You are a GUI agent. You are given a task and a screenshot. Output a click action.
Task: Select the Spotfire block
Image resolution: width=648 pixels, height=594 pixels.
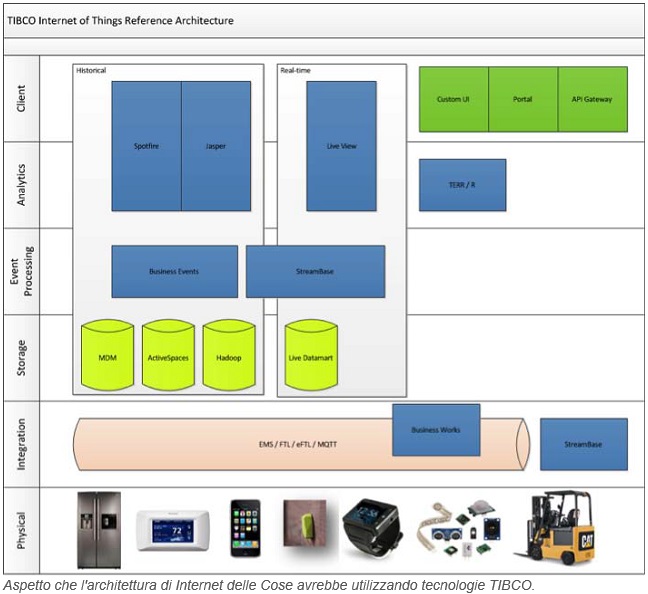tap(146, 146)
